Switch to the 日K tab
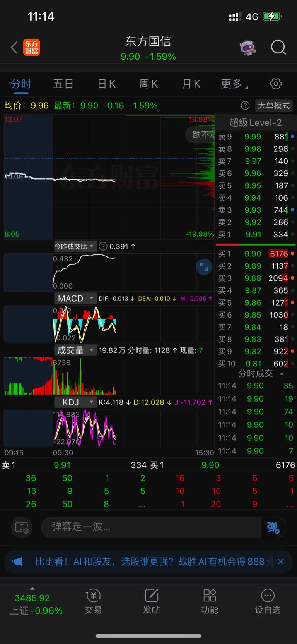Image resolution: width=297 pixels, height=644 pixels. click(106, 84)
